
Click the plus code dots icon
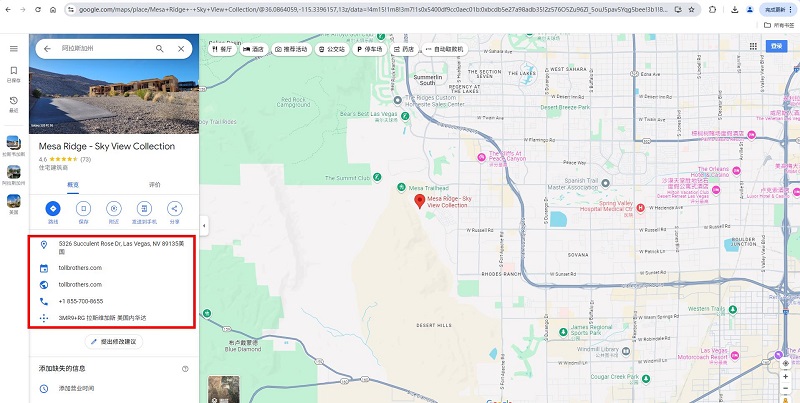tap(44, 318)
